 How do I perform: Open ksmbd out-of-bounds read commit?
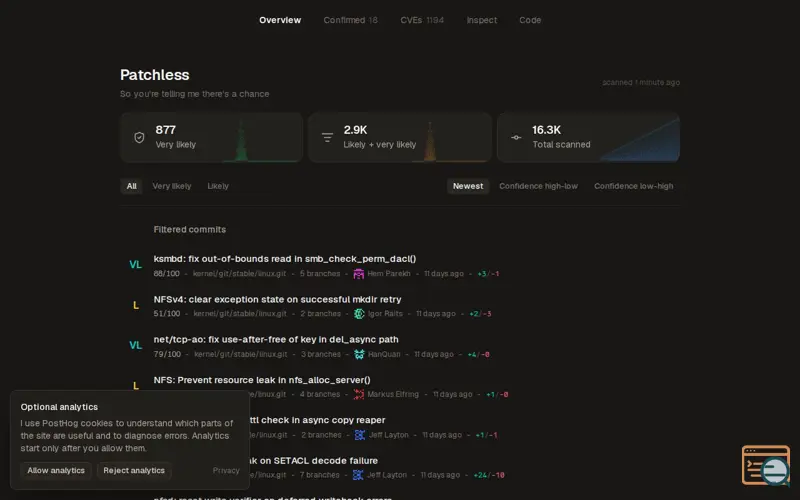coord(285,259)
